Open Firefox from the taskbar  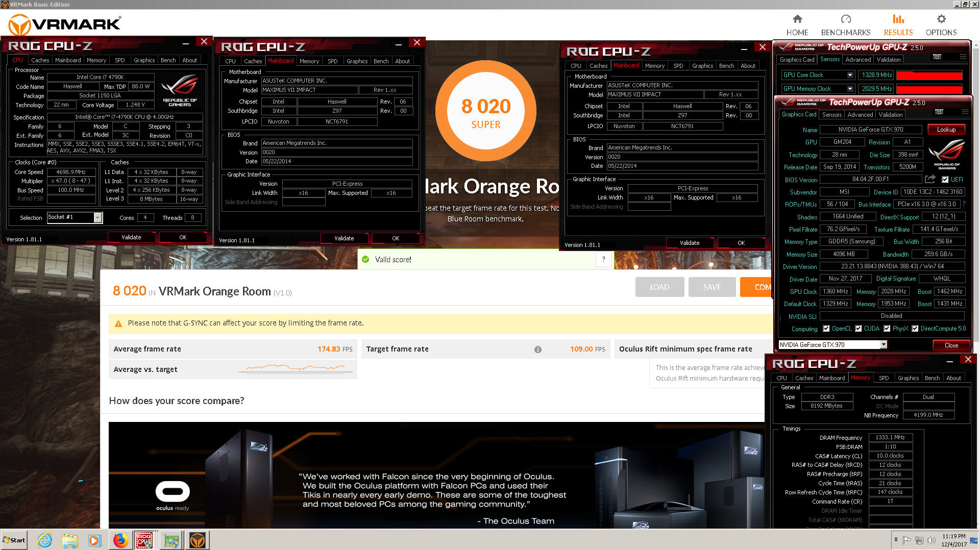(x=120, y=540)
